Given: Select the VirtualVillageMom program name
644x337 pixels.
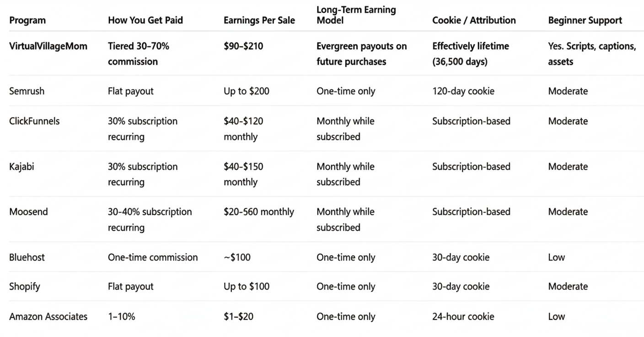Looking at the screenshot, I should coord(48,46).
